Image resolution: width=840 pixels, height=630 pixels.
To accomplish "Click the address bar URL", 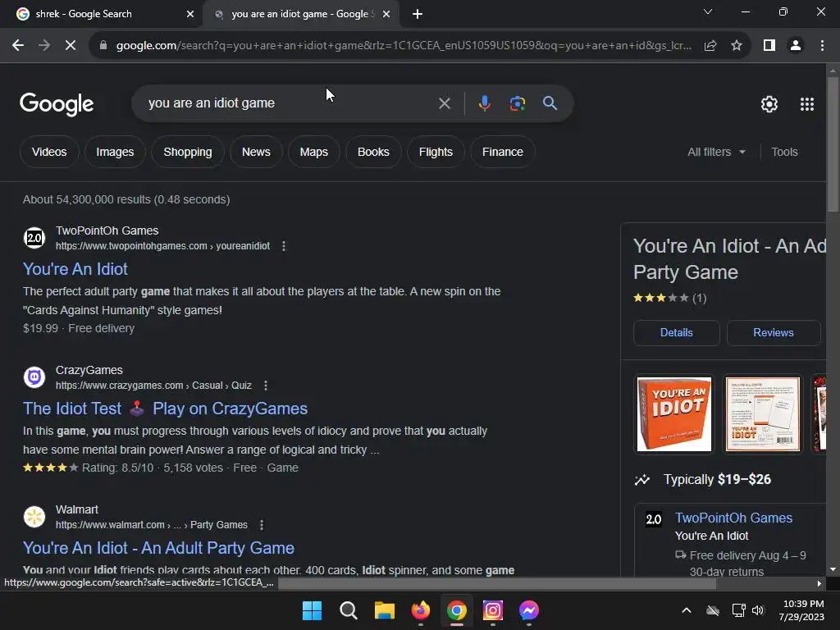I will pos(403,46).
